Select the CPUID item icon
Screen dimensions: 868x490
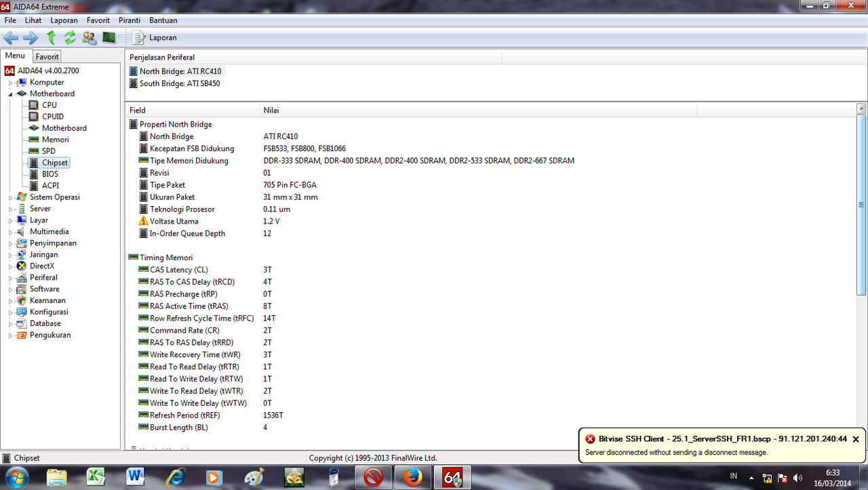34,117
